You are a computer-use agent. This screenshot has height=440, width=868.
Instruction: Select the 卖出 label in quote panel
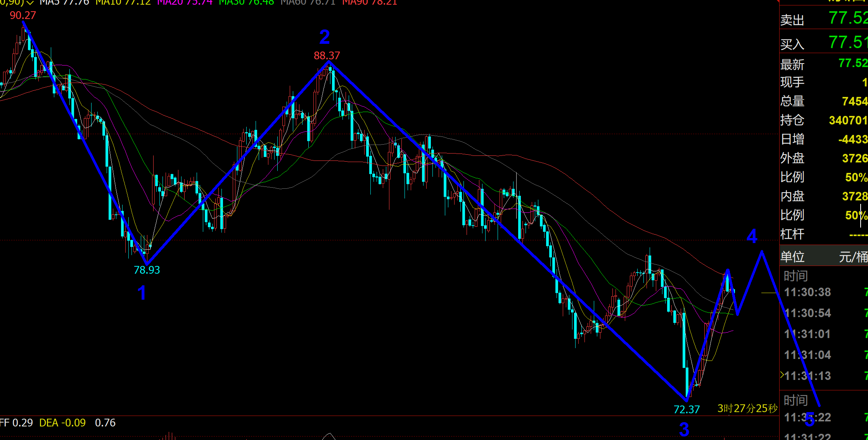pyautogui.click(x=792, y=20)
